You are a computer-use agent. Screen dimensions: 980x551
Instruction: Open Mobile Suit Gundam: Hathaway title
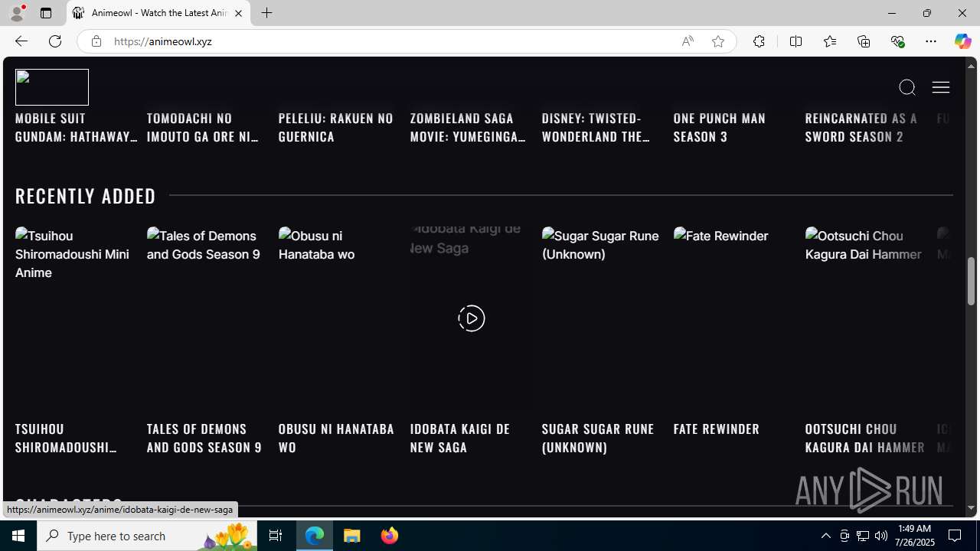pos(77,127)
